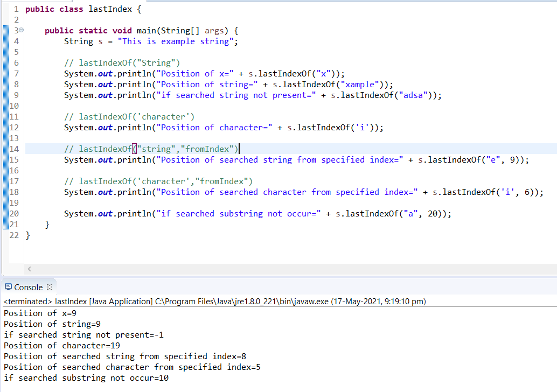Click the comment // lastIndexOf("String")
Viewport: 557px width, 392px height.
pyautogui.click(x=122, y=63)
